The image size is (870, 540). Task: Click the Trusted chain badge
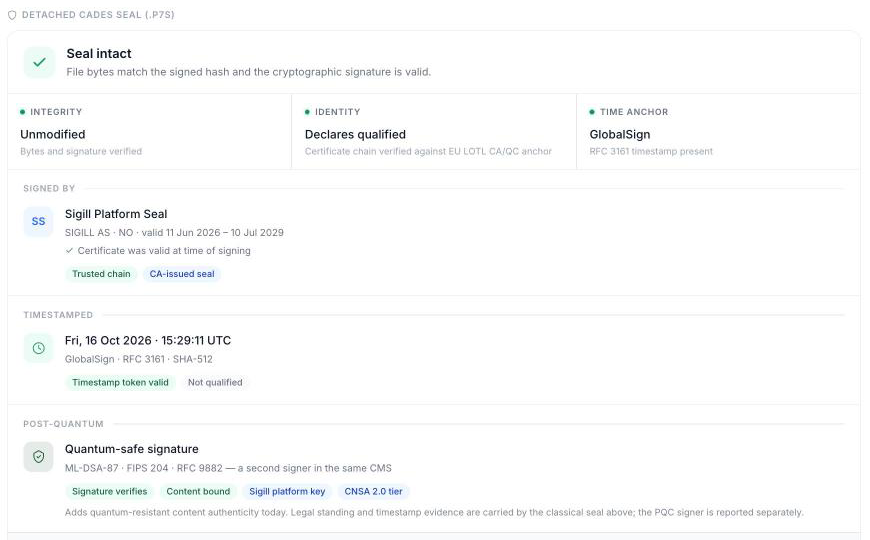pyautogui.click(x=101, y=274)
